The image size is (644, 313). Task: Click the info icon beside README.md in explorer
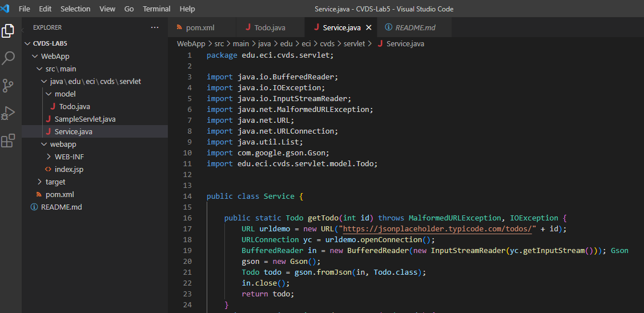[34, 207]
